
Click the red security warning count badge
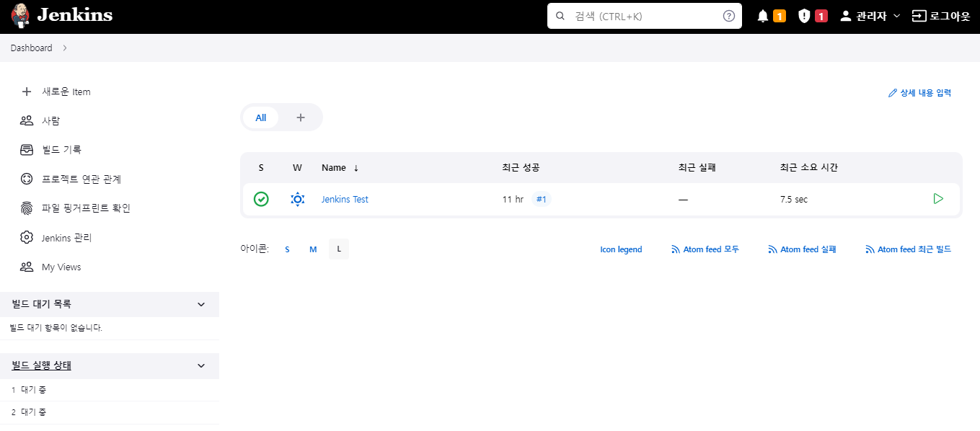pos(821,16)
